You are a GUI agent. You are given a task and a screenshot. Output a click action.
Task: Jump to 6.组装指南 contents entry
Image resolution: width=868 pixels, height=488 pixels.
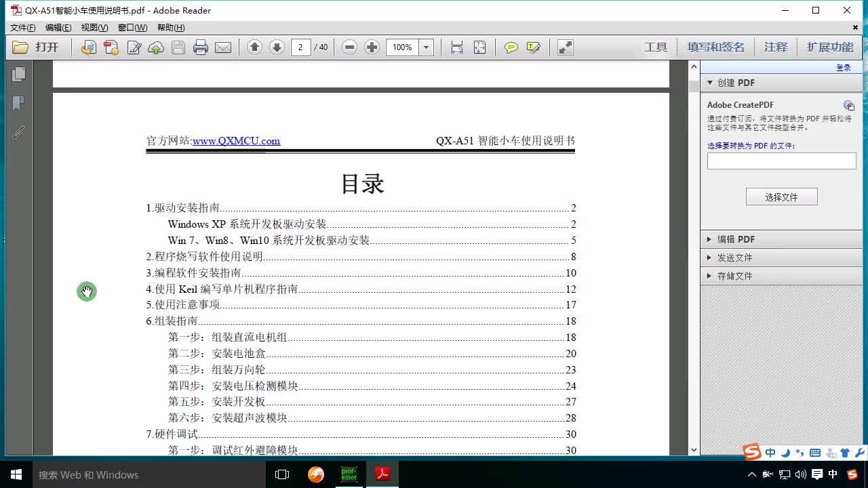(361, 321)
